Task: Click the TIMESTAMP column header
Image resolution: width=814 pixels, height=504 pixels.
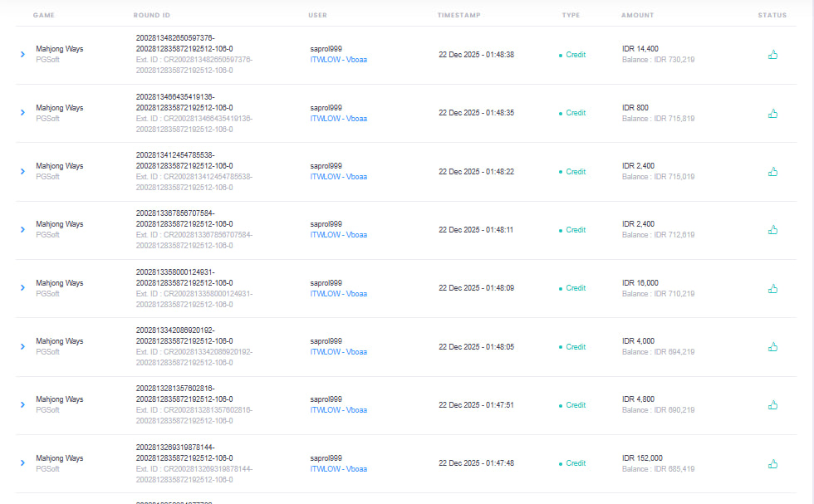Action: 458,15
